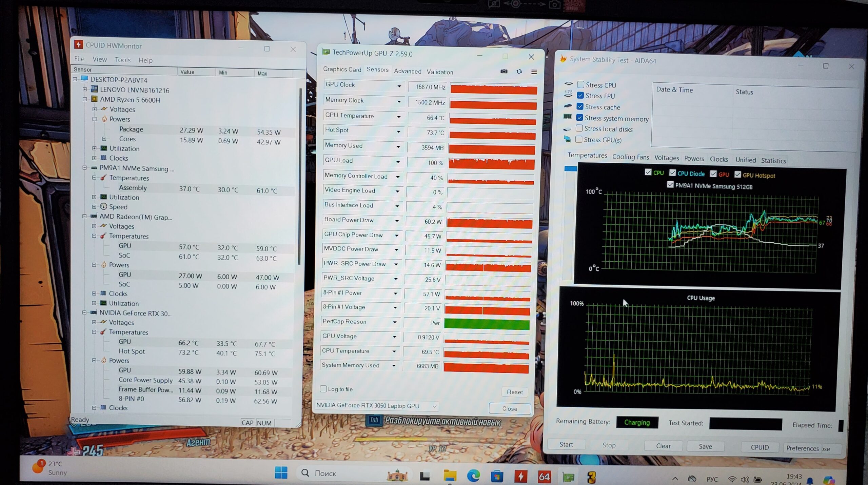The height and width of the screenshot is (485, 868).
Task: Enable the Stress CPU checkbox
Action: coord(580,85)
